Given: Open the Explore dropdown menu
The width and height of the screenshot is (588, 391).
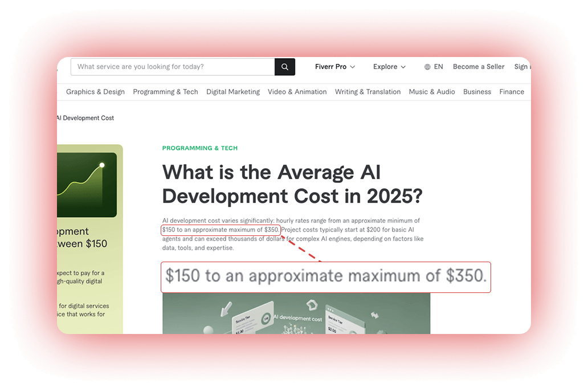Looking at the screenshot, I should coord(389,67).
